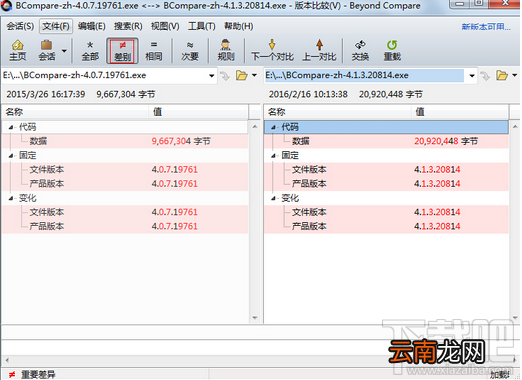
Task: Collapse left pane 变化 node
Action: point(11,198)
